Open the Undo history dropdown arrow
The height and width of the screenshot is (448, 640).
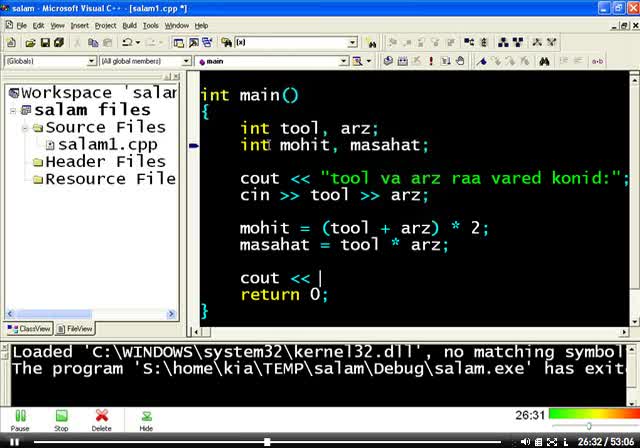point(138,42)
